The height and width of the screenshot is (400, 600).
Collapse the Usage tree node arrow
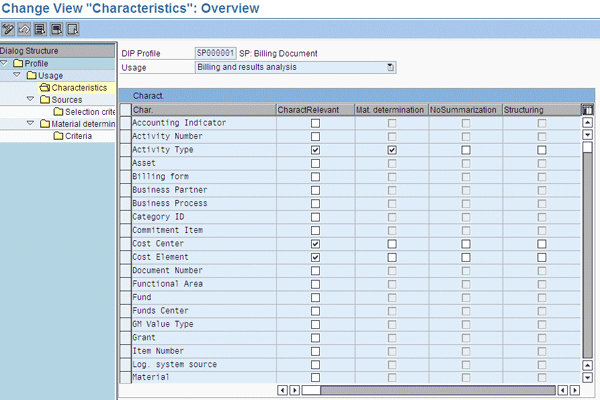click(17, 75)
